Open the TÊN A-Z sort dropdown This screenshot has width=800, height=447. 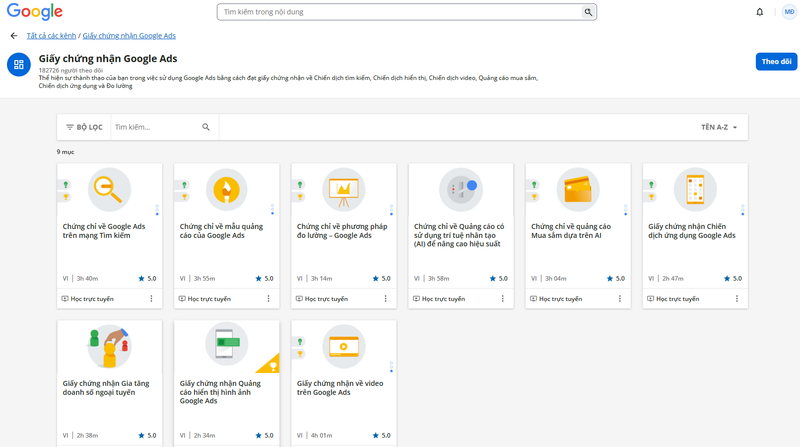tap(719, 127)
